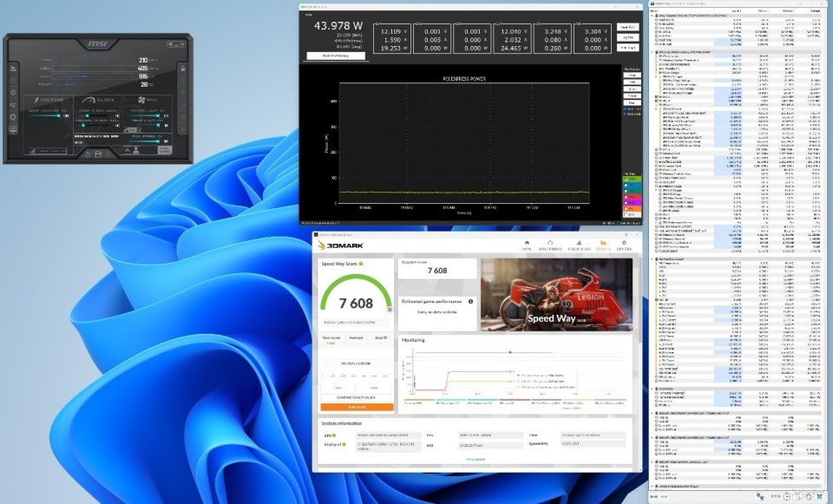Screen dimensions: 833x504
Task: Click the Speed Way benchmark thumbnail image
Action: (x=556, y=295)
